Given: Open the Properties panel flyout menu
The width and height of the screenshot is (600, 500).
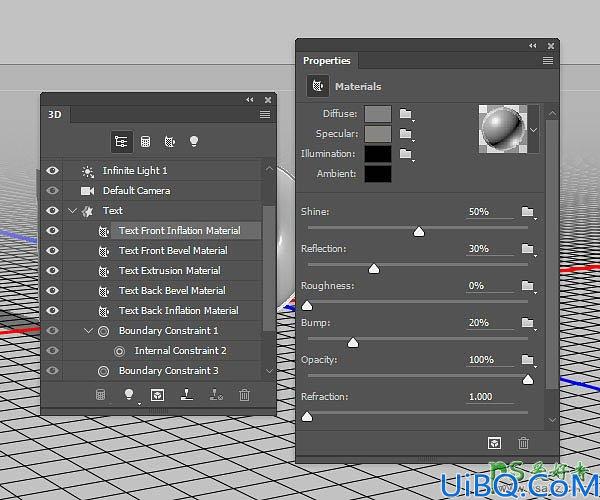Looking at the screenshot, I should click(548, 60).
